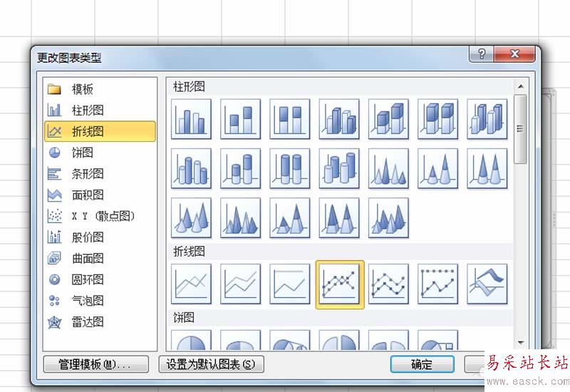
Task: Pick the 3-D cone chart
Action: (x=191, y=218)
